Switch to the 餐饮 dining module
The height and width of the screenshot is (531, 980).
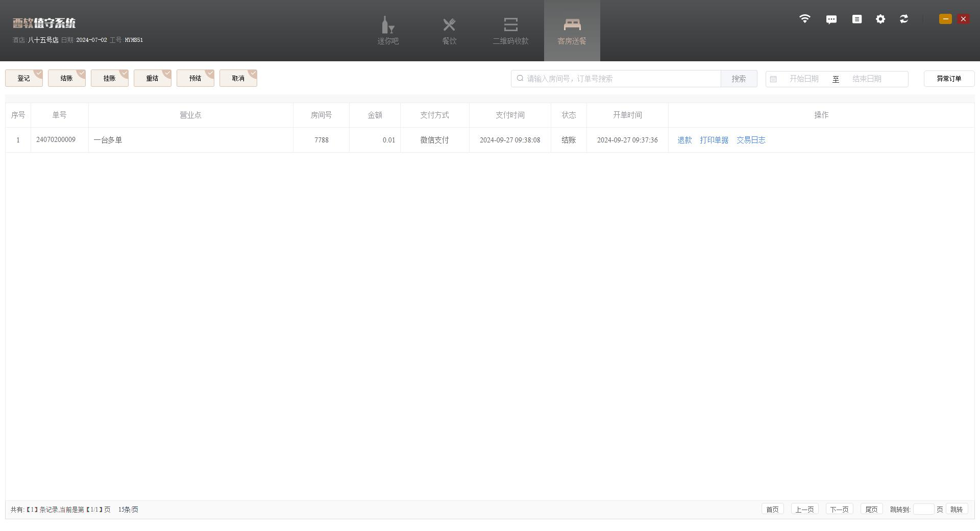(x=449, y=31)
